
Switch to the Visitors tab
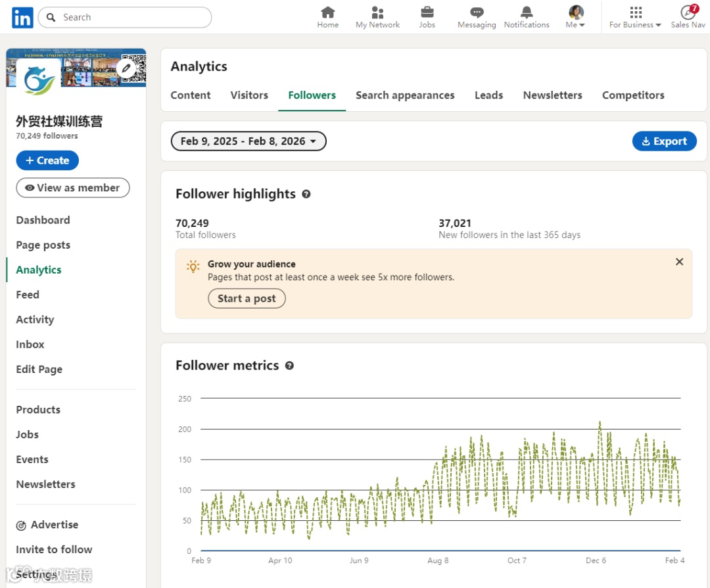point(249,95)
